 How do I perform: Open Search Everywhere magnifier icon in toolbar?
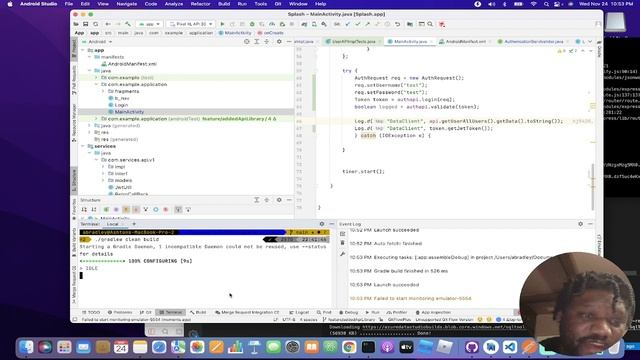click(430, 24)
